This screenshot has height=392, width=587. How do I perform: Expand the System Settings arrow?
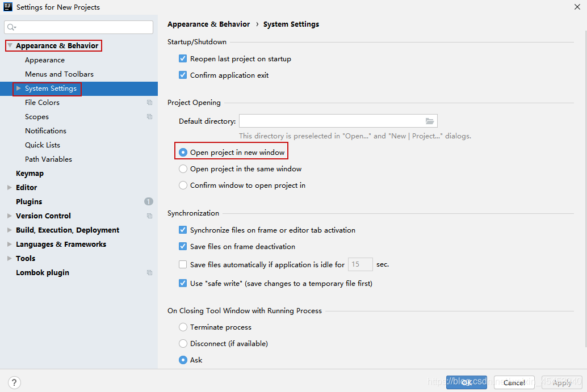(x=18, y=88)
